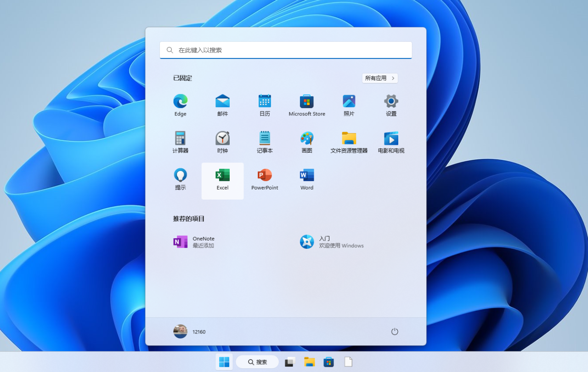This screenshot has width=588, height=372.
Task: Click the 已固定 pinned section heading
Action: click(x=182, y=78)
